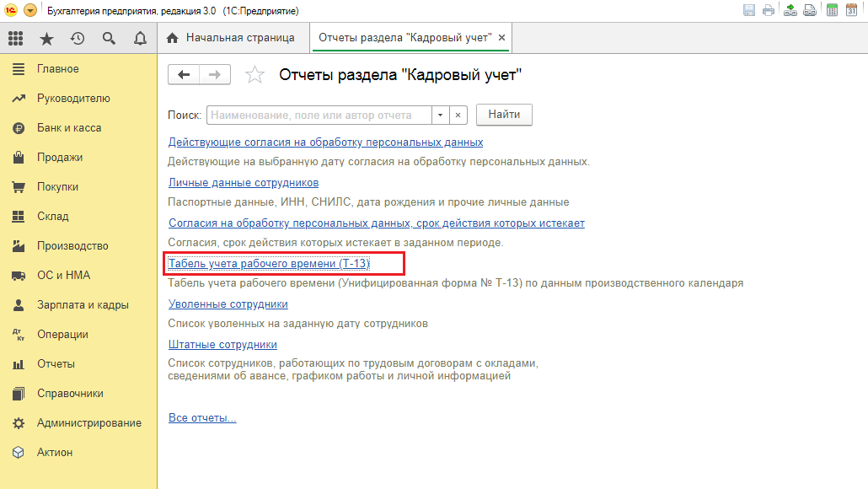Click the Отчеты bar chart icon
868x489 pixels.
(x=19, y=364)
